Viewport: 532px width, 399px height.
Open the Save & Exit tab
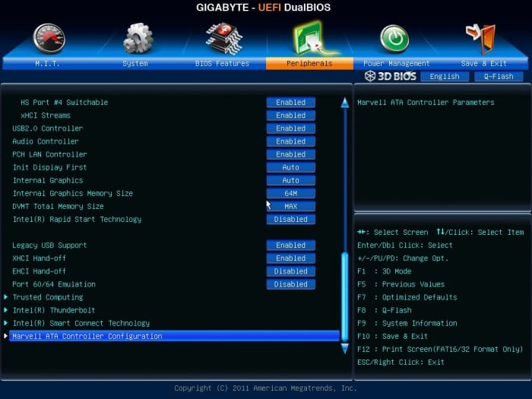484,63
